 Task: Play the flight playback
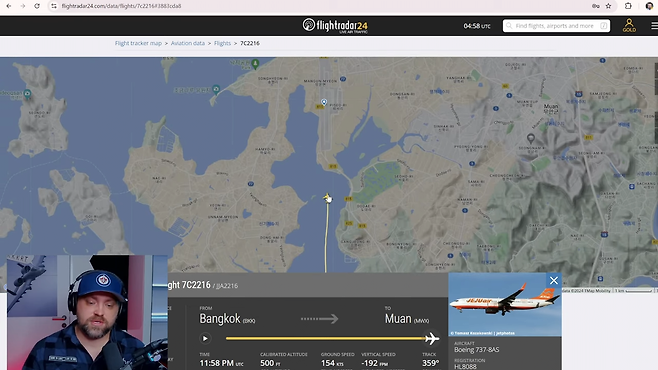coord(205,339)
